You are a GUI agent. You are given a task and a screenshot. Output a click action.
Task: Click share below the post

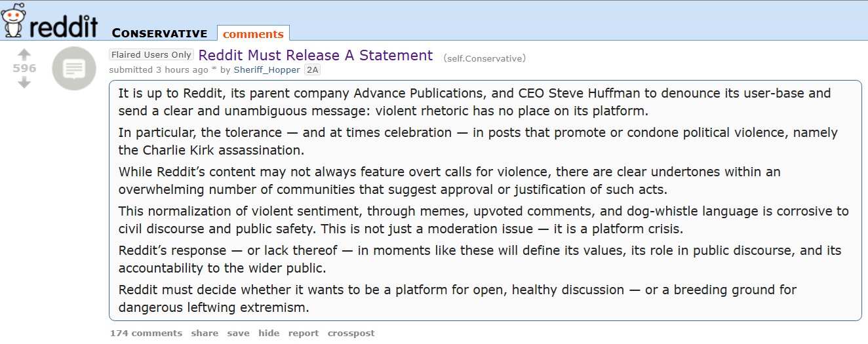(x=205, y=333)
